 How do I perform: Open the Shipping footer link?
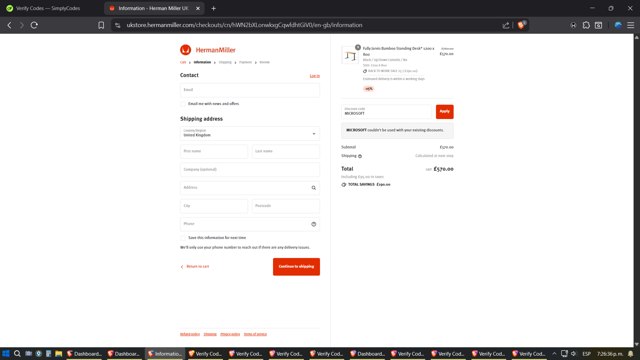[x=210, y=334]
